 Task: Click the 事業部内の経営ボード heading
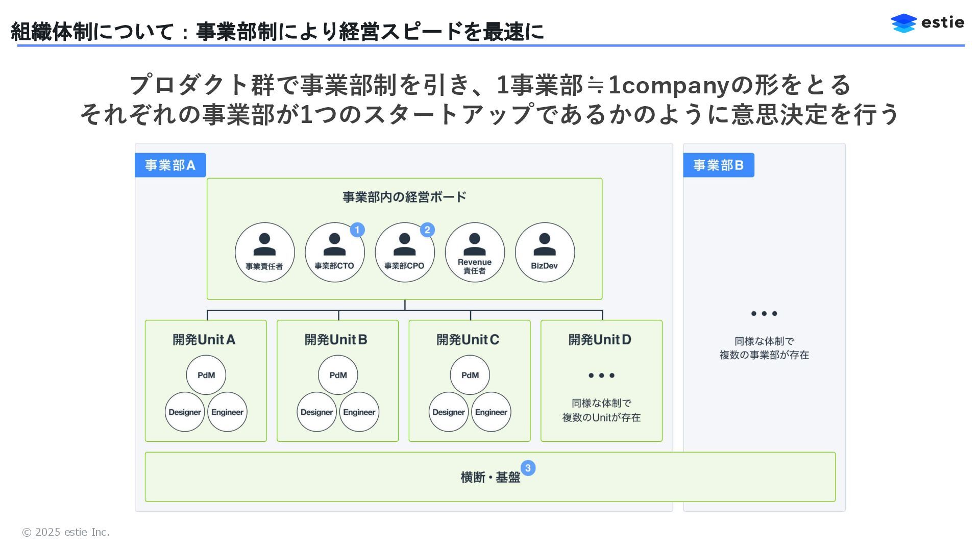[x=404, y=197]
